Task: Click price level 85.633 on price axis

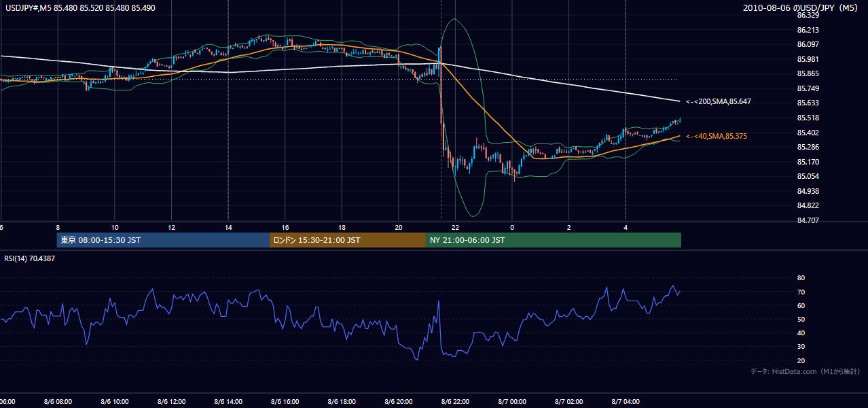Action: pyautogui.click(x=807, y=103)
